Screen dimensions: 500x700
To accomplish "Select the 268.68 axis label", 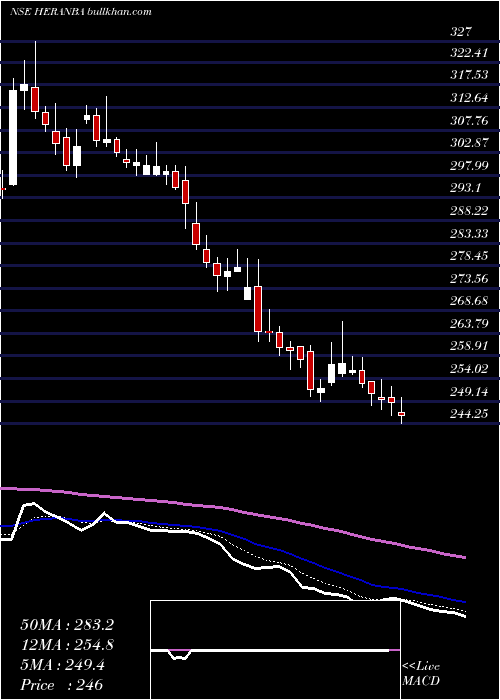I will [469, 301].
